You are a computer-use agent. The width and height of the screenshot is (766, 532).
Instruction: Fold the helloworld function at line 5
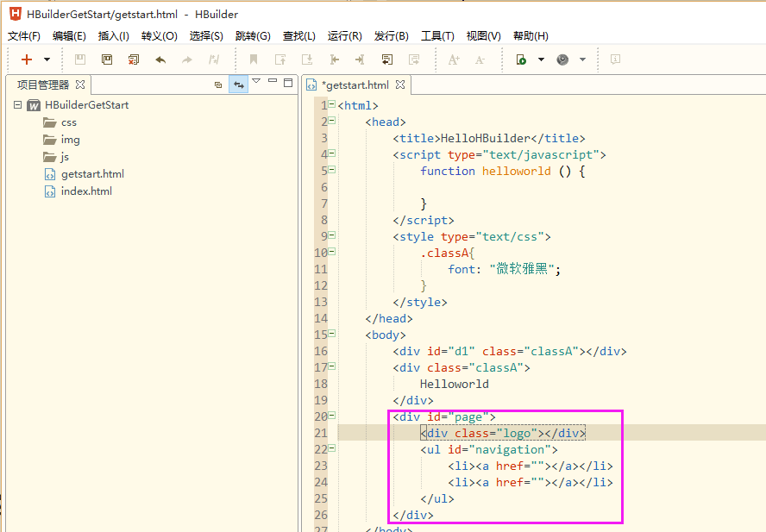(332, 170)
